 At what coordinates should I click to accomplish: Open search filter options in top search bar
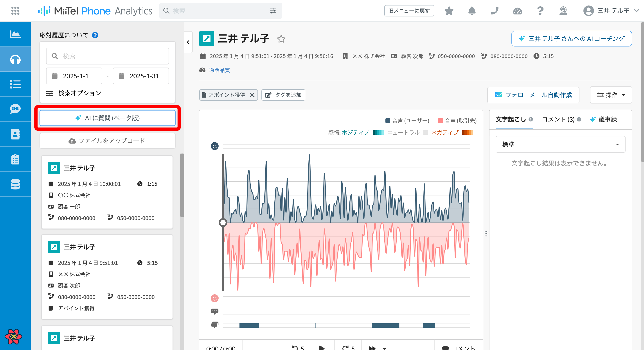[273, 11]
